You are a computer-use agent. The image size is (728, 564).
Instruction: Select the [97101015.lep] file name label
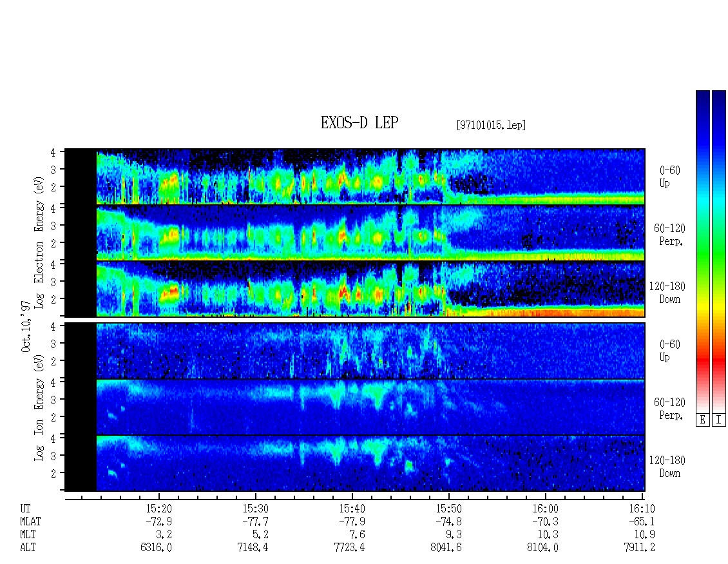click(491, 125)
